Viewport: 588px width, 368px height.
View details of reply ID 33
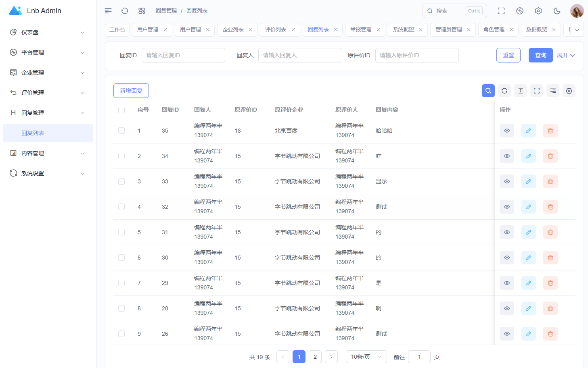[x=507, y=181]
